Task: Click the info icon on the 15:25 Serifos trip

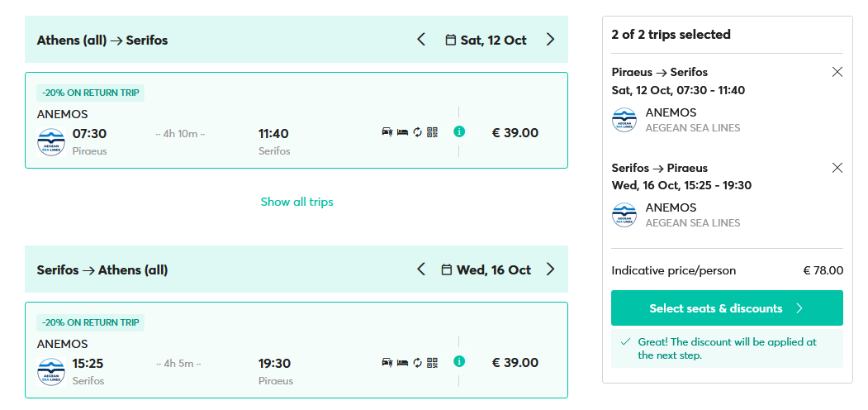Action: (459, 360)
